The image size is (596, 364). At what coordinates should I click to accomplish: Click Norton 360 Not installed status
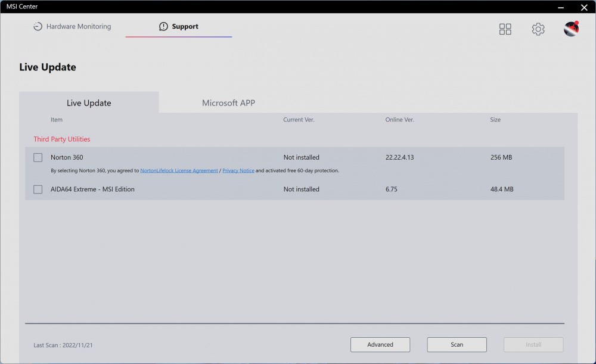tap(302, 157)
